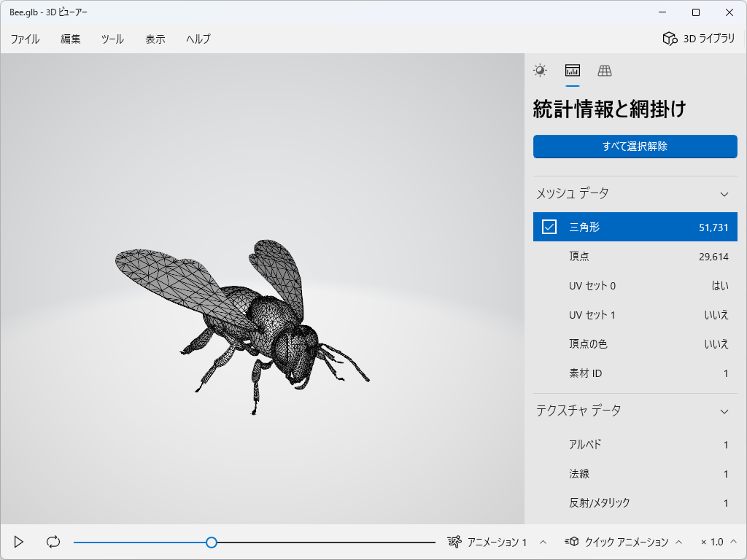Click the animation (running figure) icon

456,542
